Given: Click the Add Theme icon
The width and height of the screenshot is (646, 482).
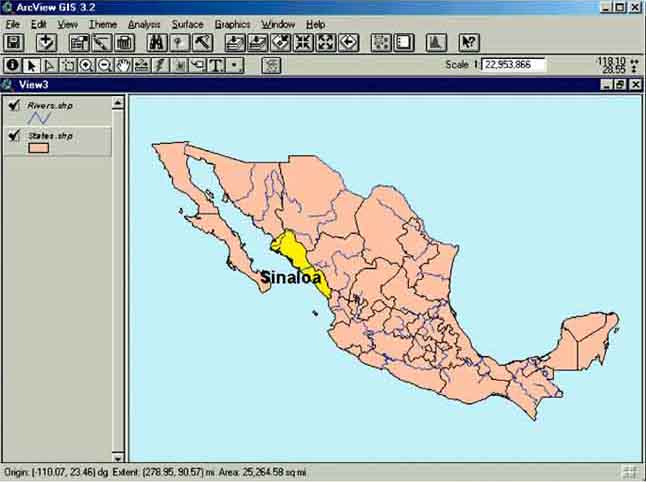Looking at the screenshot, I should (46, 42).
